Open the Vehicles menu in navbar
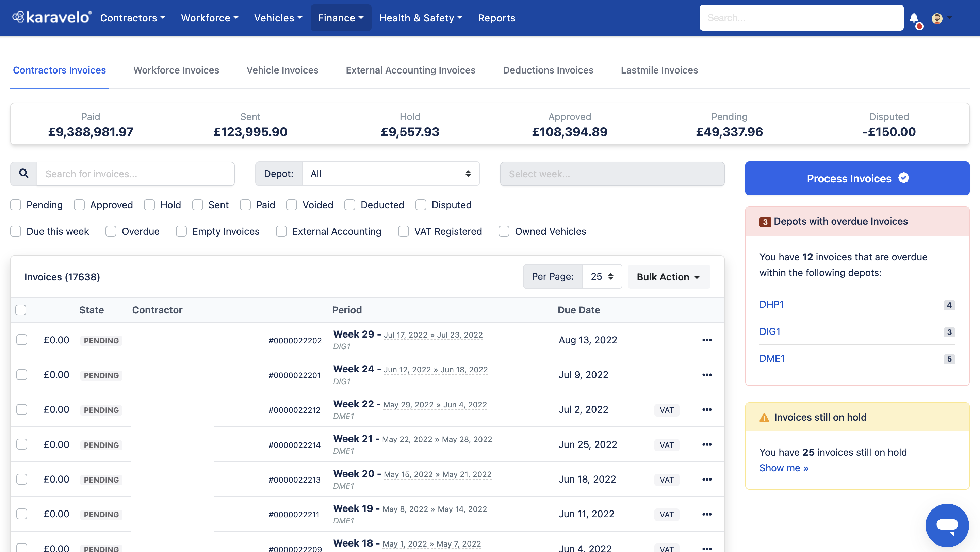 point(278,18)
